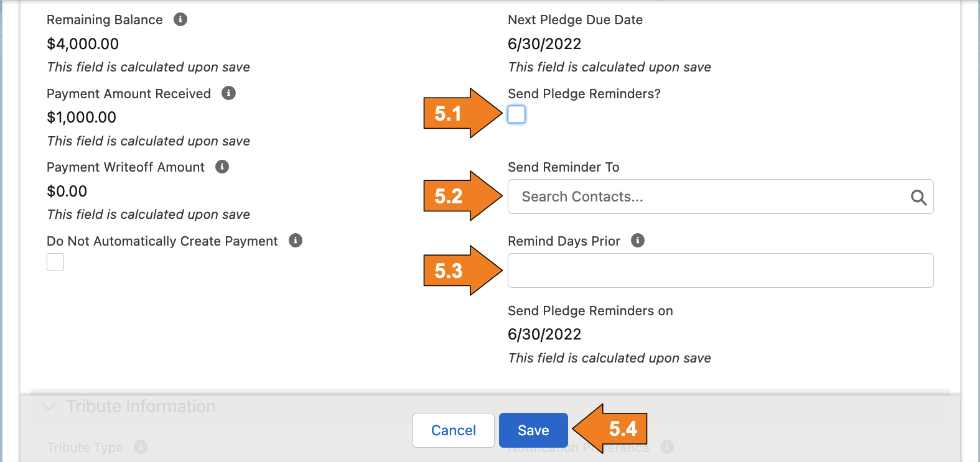Click the Search Contacts lookup field
This screenshot has height=462, width=980.
[684, 196]
